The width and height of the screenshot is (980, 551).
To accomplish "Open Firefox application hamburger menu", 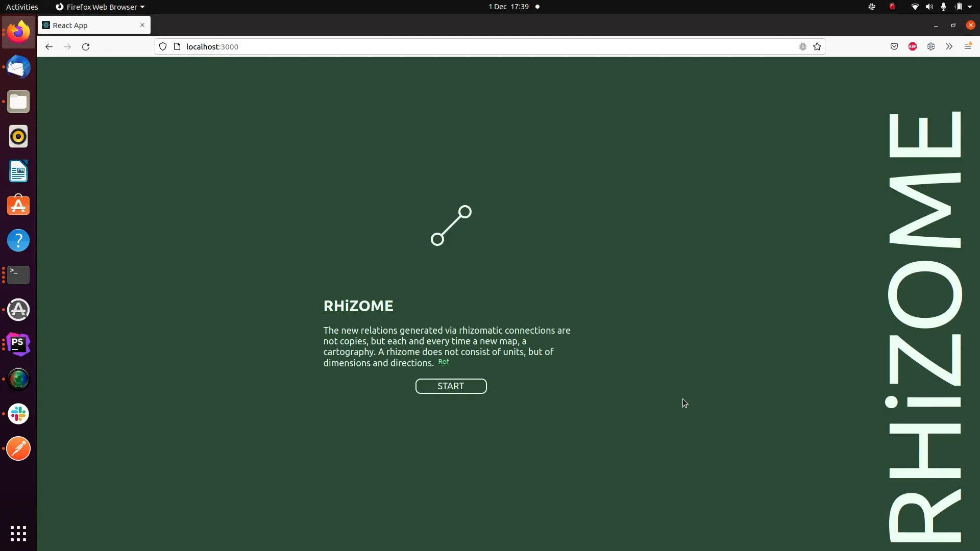I will click(967, 47).
